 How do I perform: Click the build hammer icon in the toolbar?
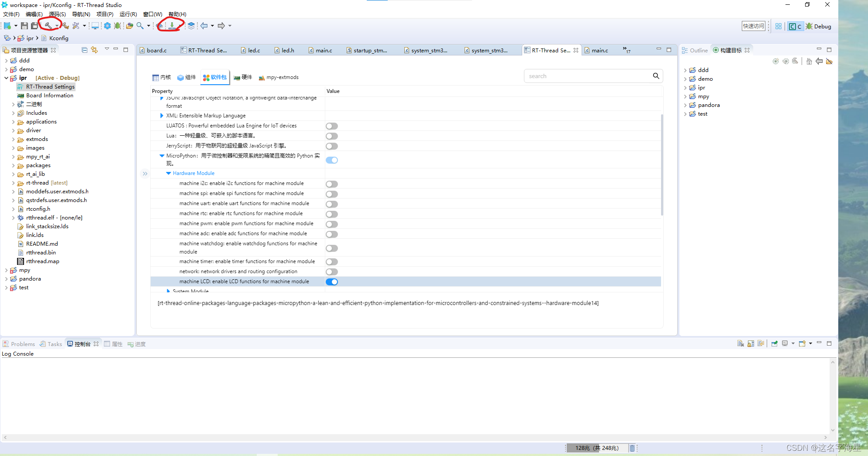[x=48, y=26]
